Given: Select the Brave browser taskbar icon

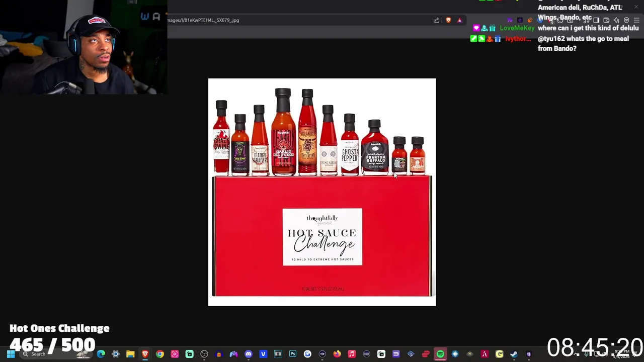Looking at the screenshot, I should tap(145, 354).
